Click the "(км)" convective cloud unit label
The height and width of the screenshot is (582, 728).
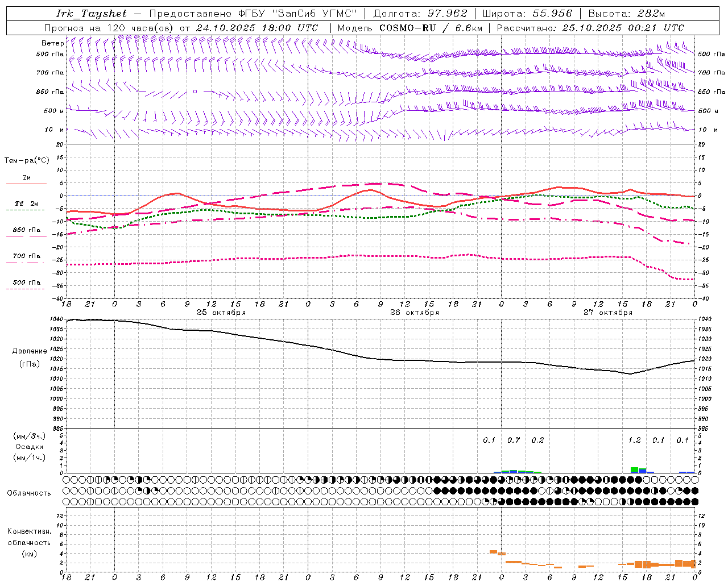[29, 554]
